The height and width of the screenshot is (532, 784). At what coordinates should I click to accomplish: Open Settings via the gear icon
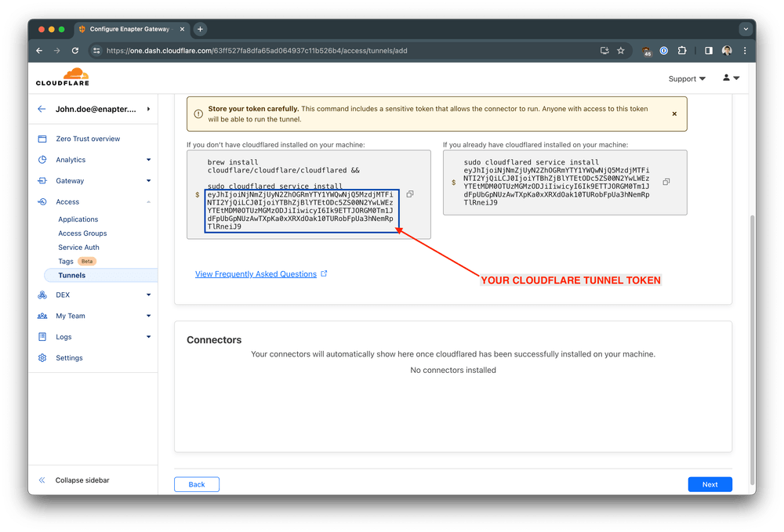(42, 357)
